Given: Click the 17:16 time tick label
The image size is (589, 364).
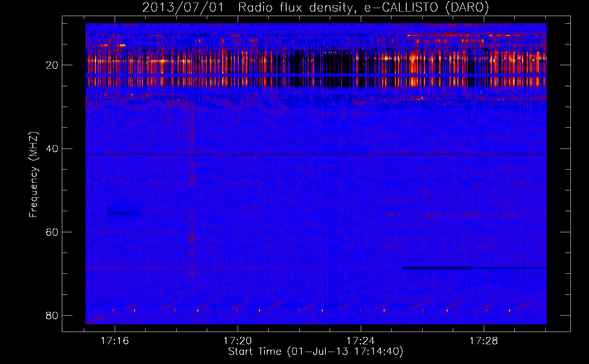Looking at the screenshot, I should [115, 341].
